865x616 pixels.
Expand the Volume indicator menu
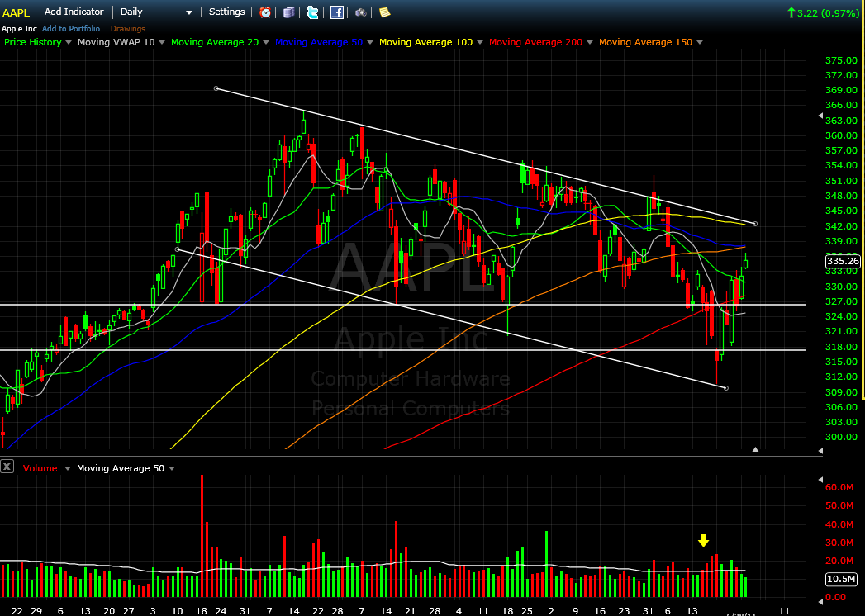(x=68, y=468)
